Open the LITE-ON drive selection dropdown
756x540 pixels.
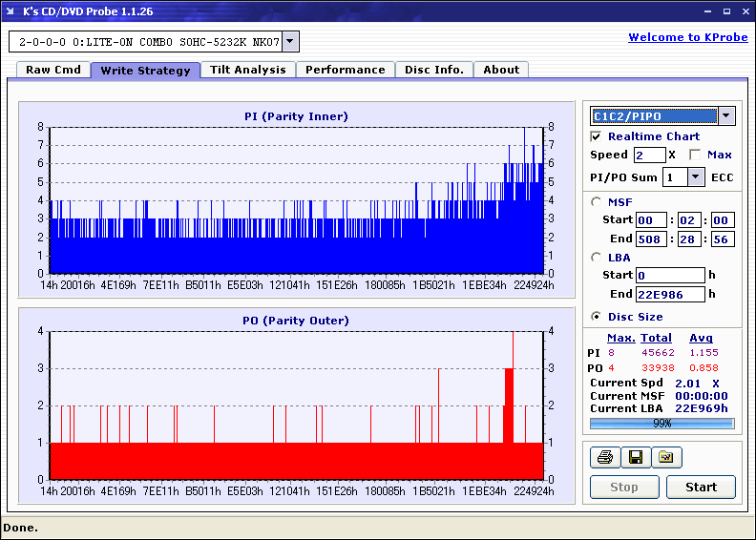290,42
